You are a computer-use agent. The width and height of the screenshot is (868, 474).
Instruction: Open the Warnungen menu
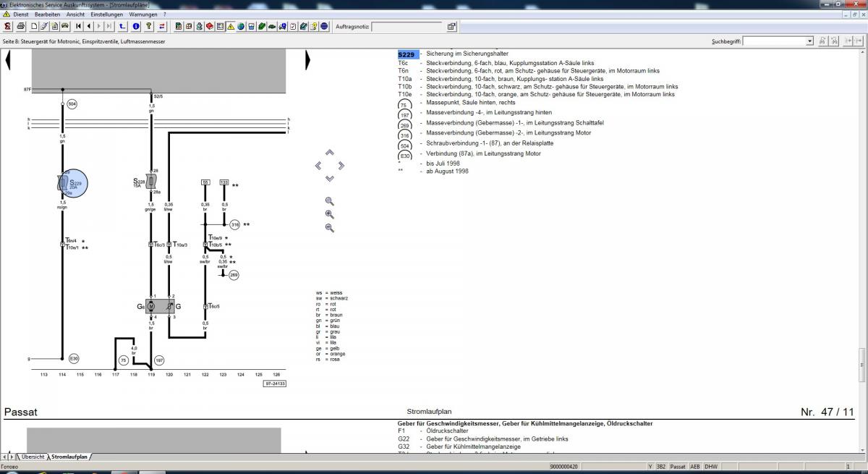(x=144, y=14)
